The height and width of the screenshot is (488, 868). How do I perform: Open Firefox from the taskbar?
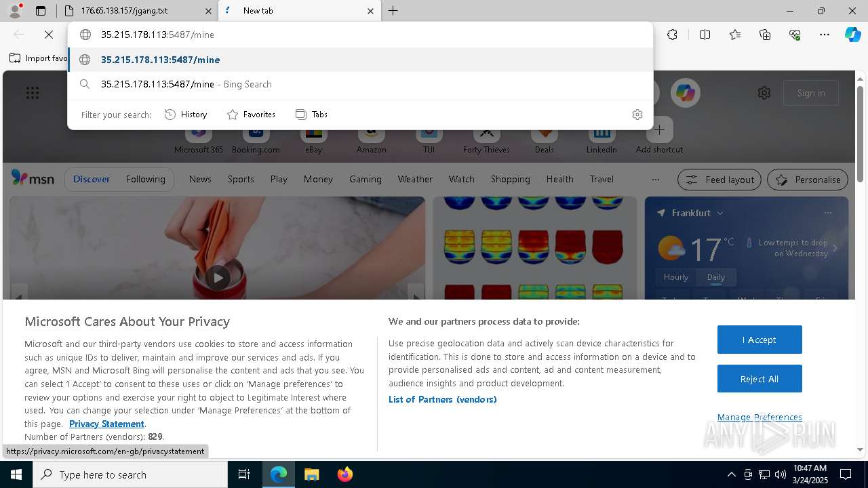click(x=345, y=474)
